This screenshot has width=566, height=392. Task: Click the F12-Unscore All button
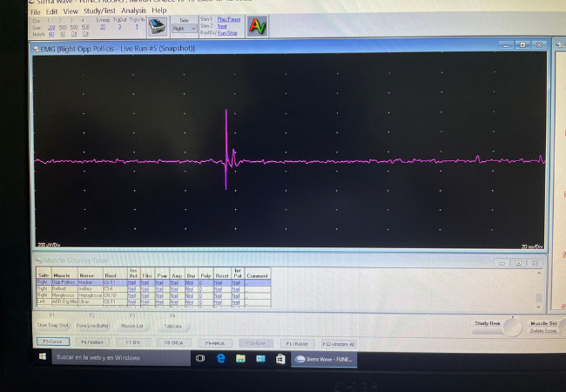pos(338,344)
